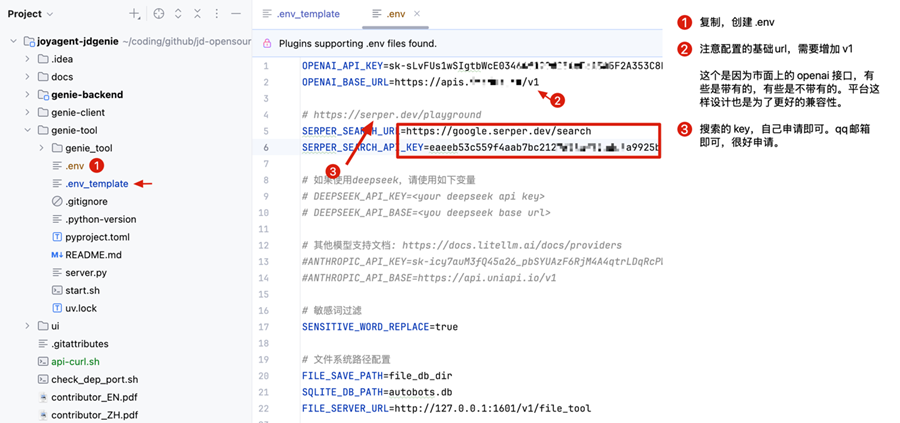
Task: Click the select opened file target icon
Action: pos(159,14)
